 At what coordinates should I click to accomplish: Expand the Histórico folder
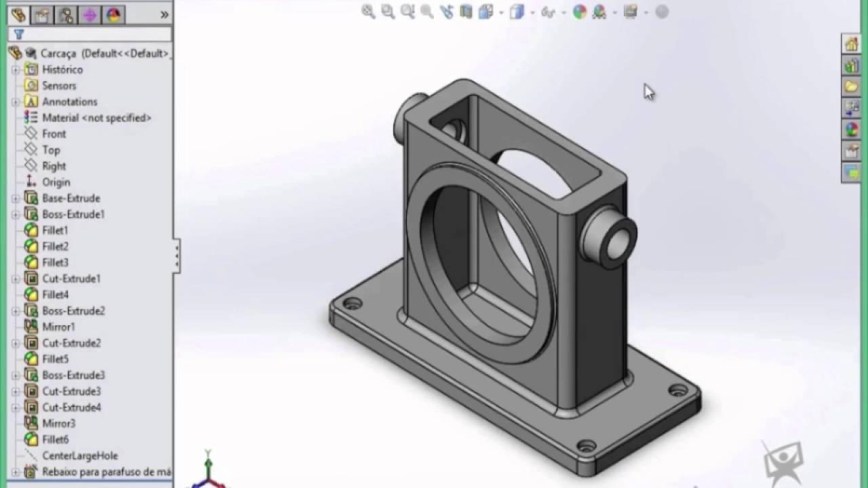16,70
